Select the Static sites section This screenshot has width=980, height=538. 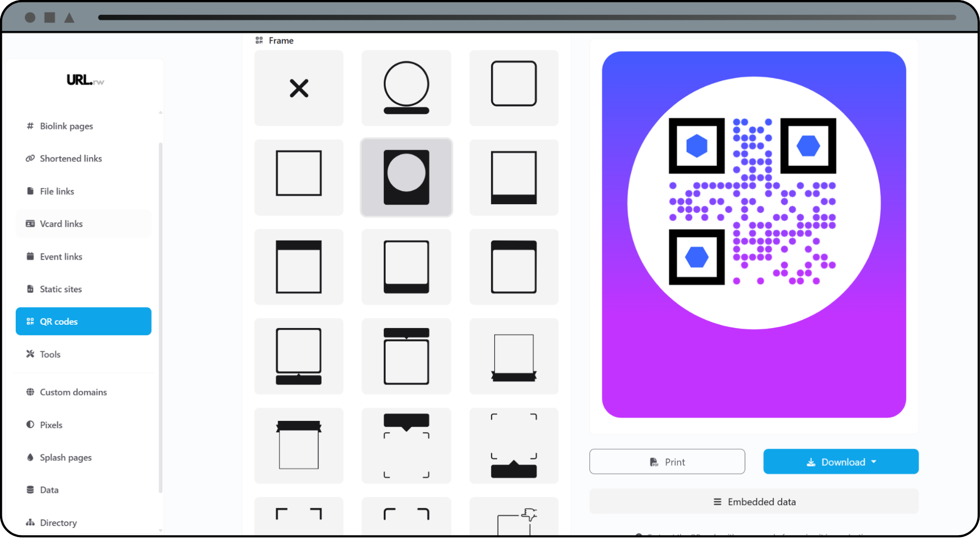pyautogui.click(x=60, y=289)
